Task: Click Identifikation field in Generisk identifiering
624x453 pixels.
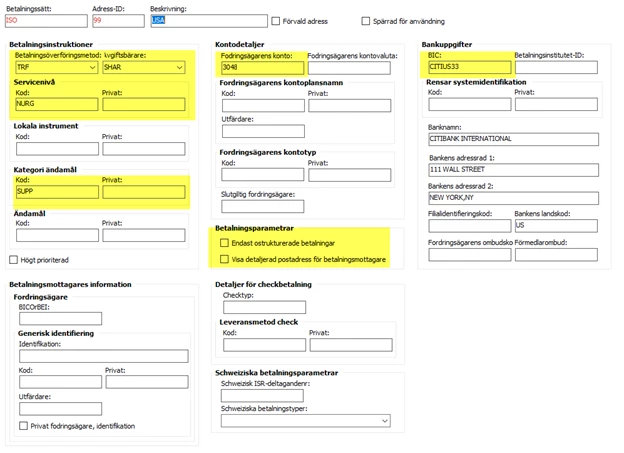Action: pos(103,356)
